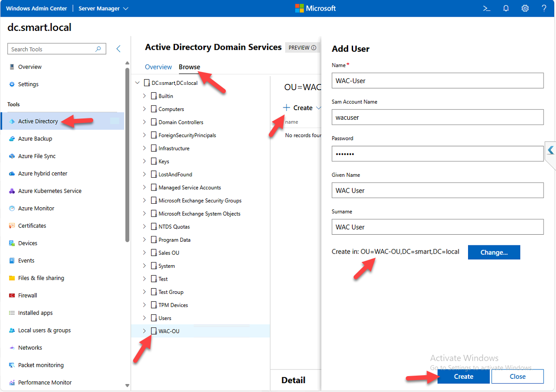This screenshot has width=556, height=392.
Task: Select the Infrastructure tree item
Action: click(x=174, y=148)
